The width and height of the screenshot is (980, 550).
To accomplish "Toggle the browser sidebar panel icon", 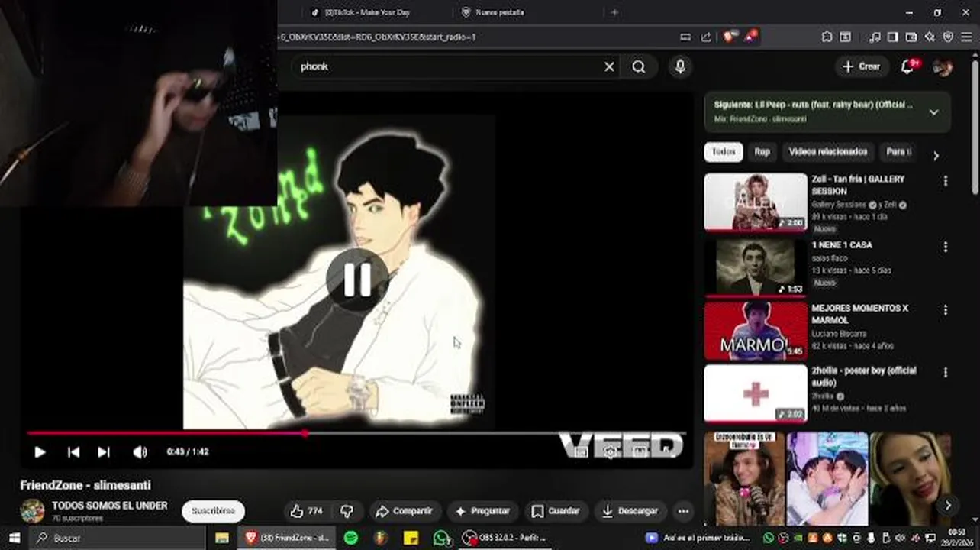I will coord(894,37).
